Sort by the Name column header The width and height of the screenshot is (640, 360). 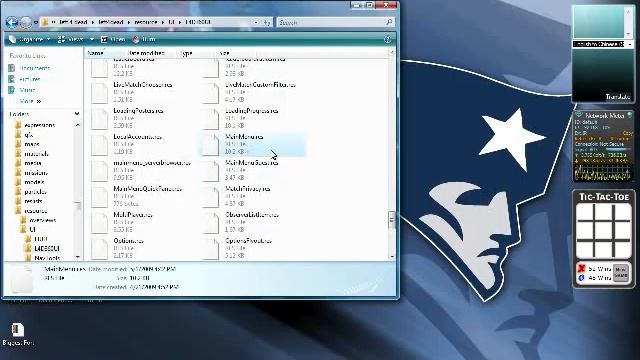(104, 53)
